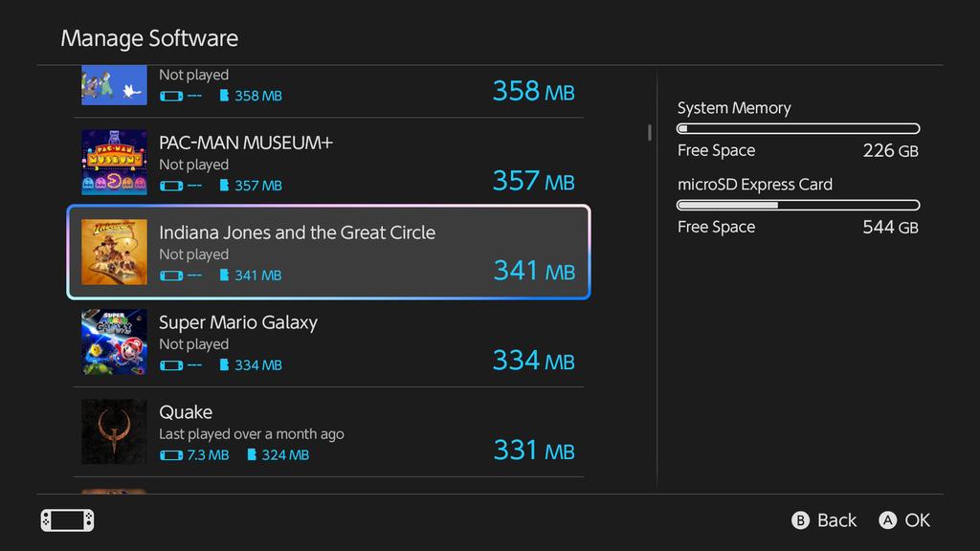Click the microSD icon in Indiana Jones row
The height and width of the screenshot is (551, 980).
[224, 275]
